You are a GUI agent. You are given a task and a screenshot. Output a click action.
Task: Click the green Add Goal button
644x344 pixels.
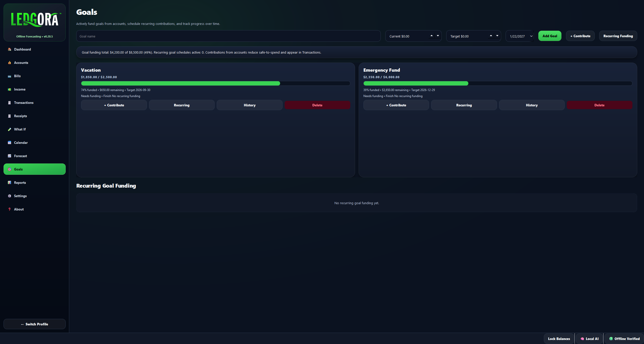coord(550,36)
